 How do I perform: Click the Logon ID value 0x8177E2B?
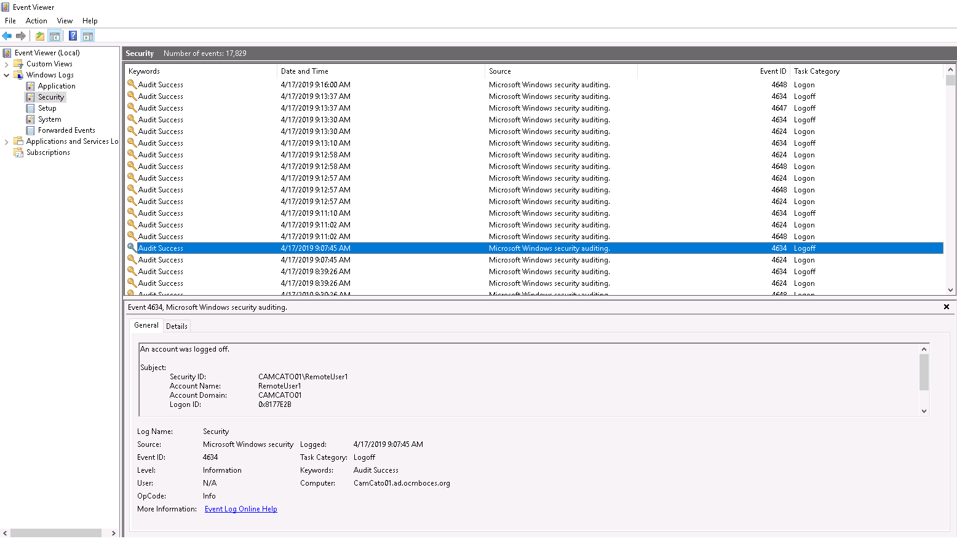pos(275,404)
